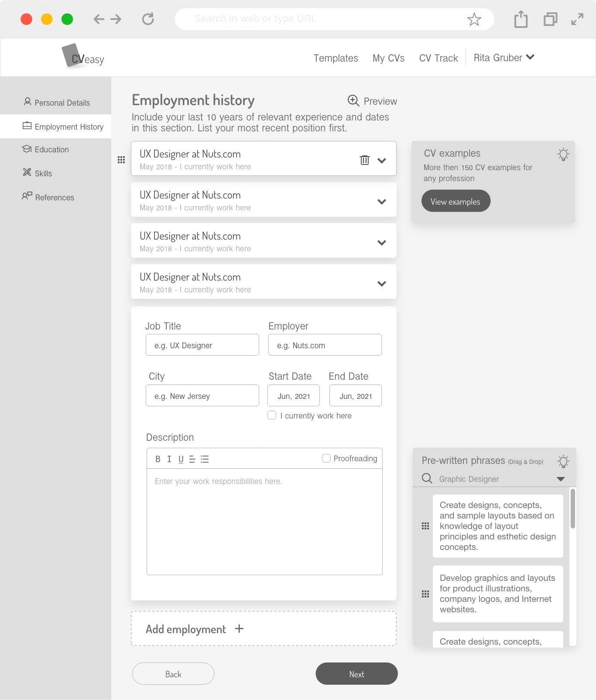Toggle the Proofreading checkbox

point(326,458)
